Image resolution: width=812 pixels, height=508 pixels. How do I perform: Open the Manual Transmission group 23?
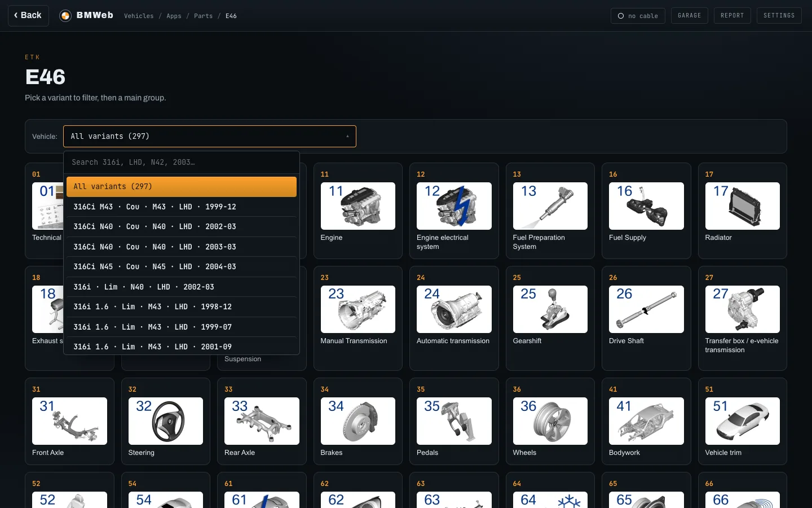(358, 318)
